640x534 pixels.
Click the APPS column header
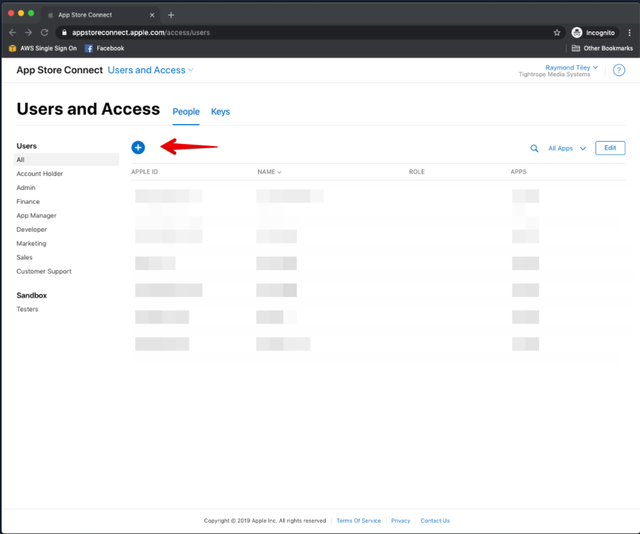pos(518,172)
